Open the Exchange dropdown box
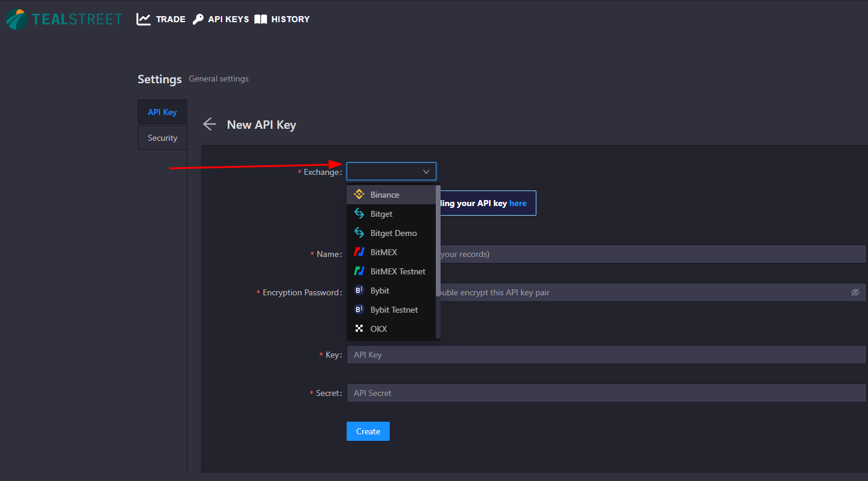Viewport: 868px width, 481px height. click(391, 171)
